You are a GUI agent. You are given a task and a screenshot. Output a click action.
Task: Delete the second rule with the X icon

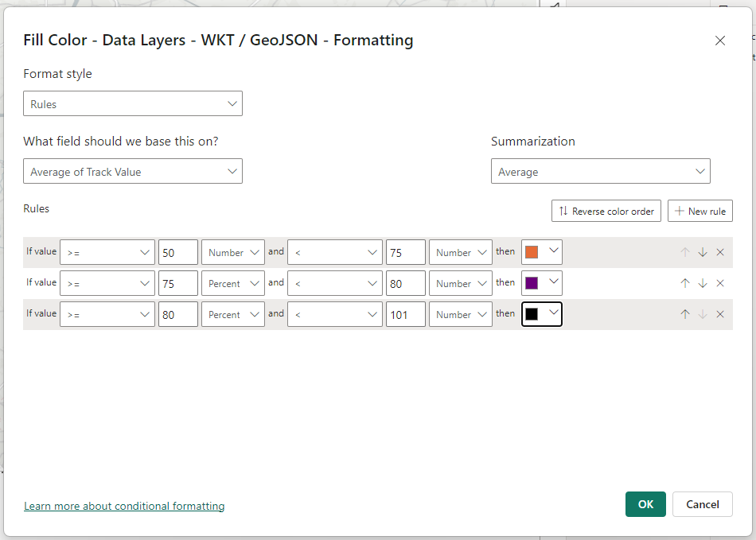click(720, 283)
